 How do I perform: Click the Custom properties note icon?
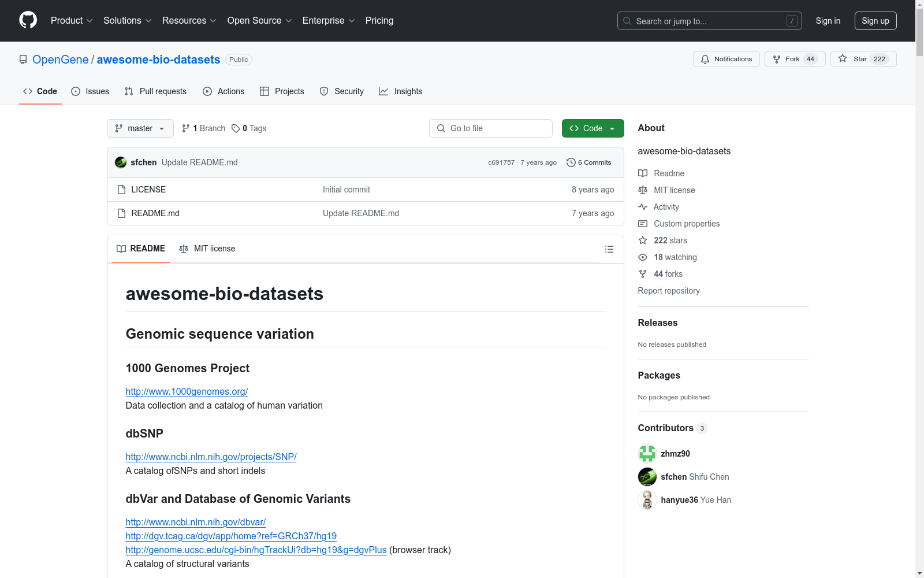tap(643, 224)
